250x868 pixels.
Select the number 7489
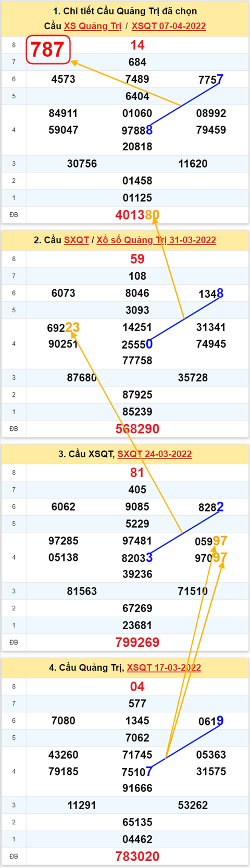137,79
